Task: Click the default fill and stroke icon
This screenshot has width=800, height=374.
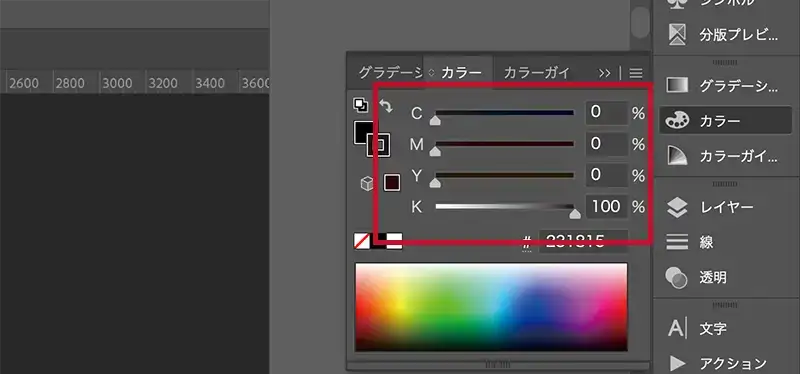Action: pos(361,105)
